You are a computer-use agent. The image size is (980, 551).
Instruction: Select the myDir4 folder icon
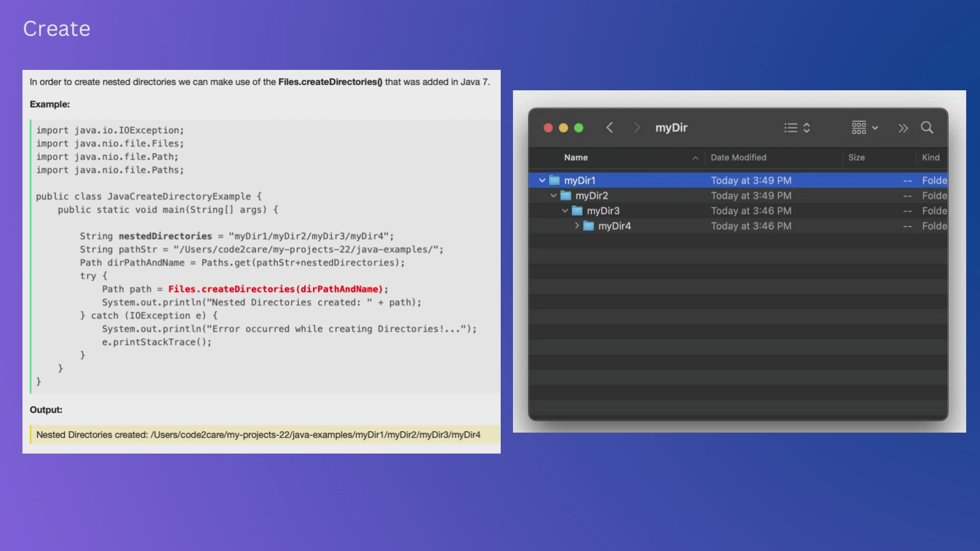pyautogui.click(x=589, y=226)
